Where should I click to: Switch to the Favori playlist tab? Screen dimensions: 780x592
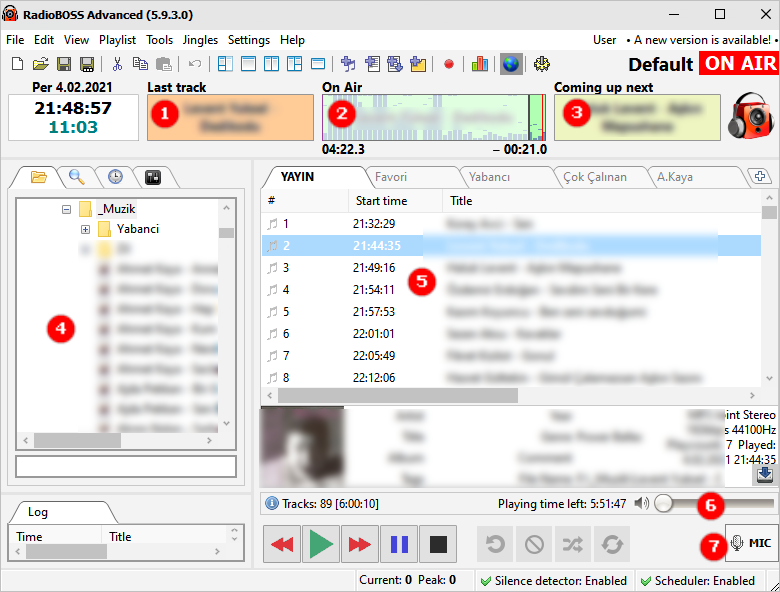pos(391,177)
